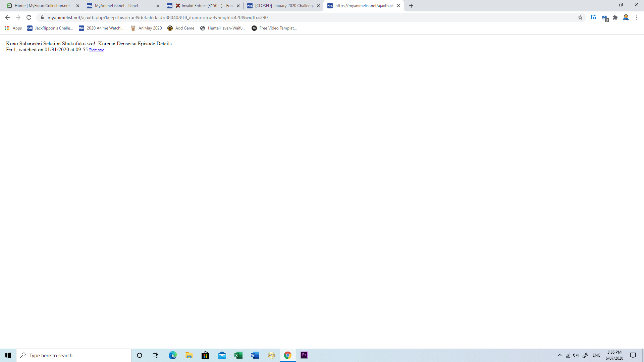Launch Excel from the taskbar
Screen dimensions: 644x362
[238, 355]
